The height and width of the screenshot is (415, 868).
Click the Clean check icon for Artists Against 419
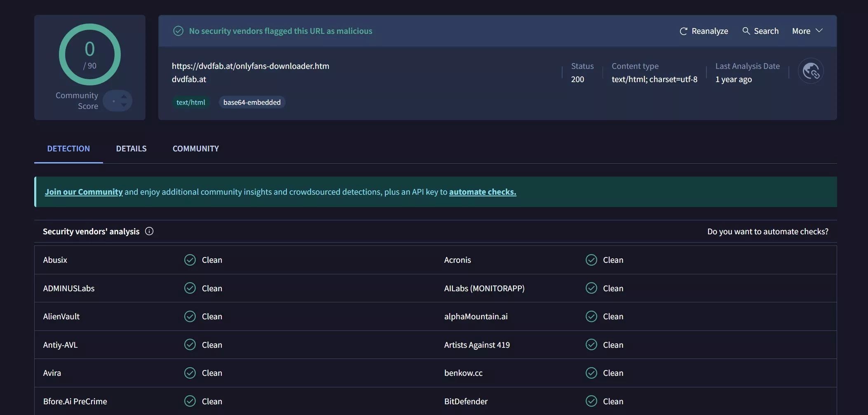tap(591, 344)
